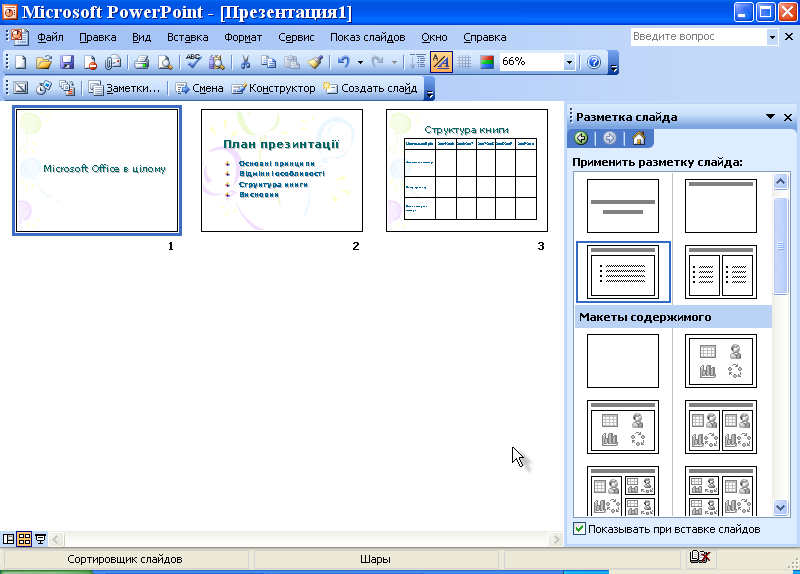Viewport: 800px width, 574px height.
Task: Apply the Title and 2-Column Text layout
Action: (720, 271)
